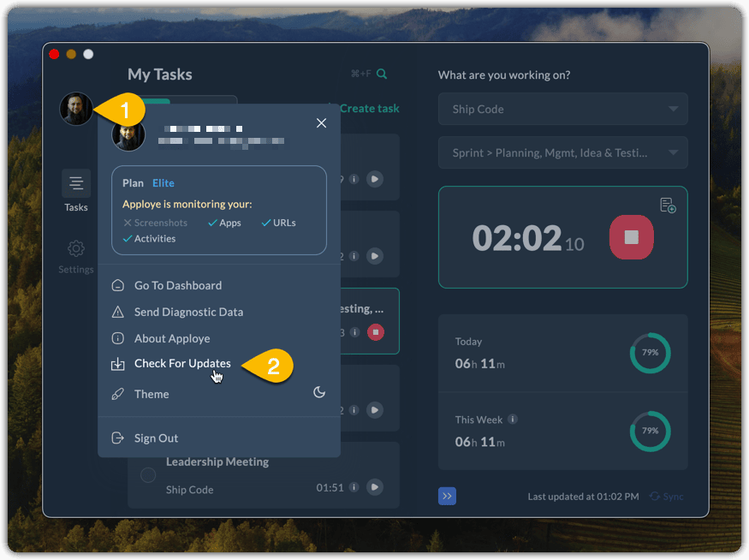Image resolution: width=749 pixels, height=560 pixels.
Task: Add a note via timer note icon
Action: click(668, 206)
